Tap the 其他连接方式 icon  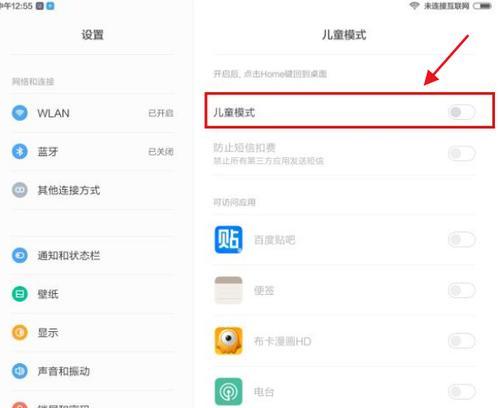point(20,190)
